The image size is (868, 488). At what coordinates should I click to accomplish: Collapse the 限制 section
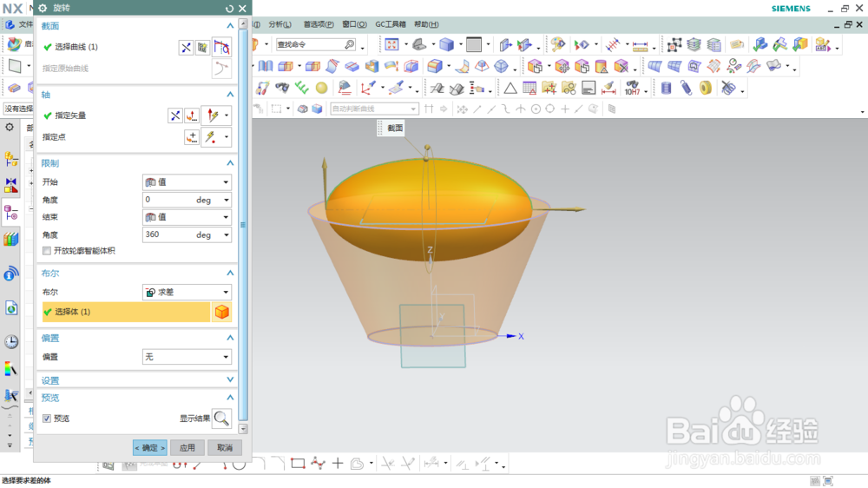tap(230, 163)
